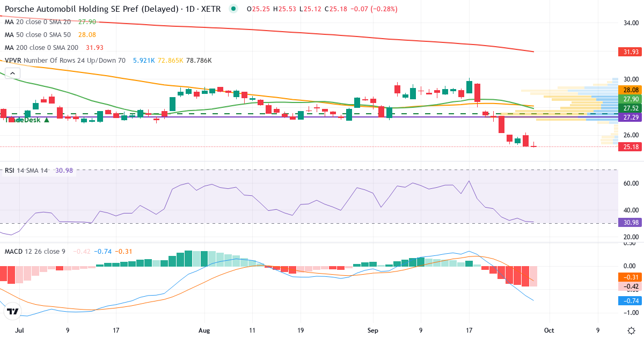644x338 pixels.
Task: Click the Oct time axis label
Action: point(548,330)
